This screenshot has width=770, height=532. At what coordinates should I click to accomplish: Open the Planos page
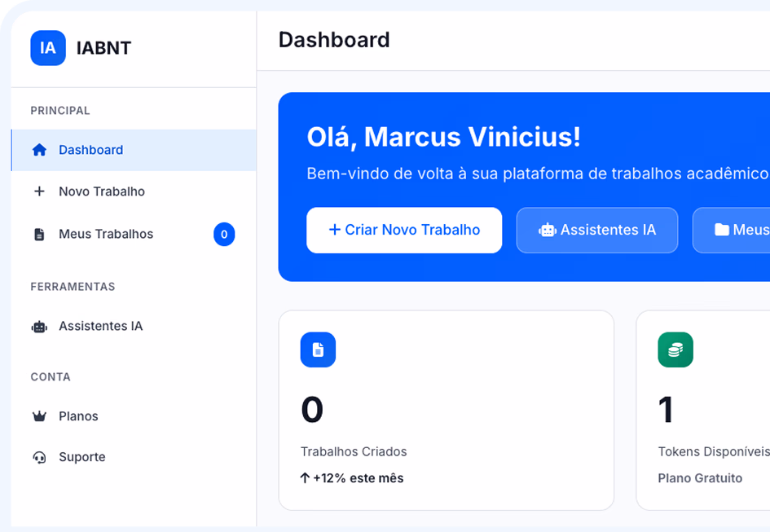point(78,416)
